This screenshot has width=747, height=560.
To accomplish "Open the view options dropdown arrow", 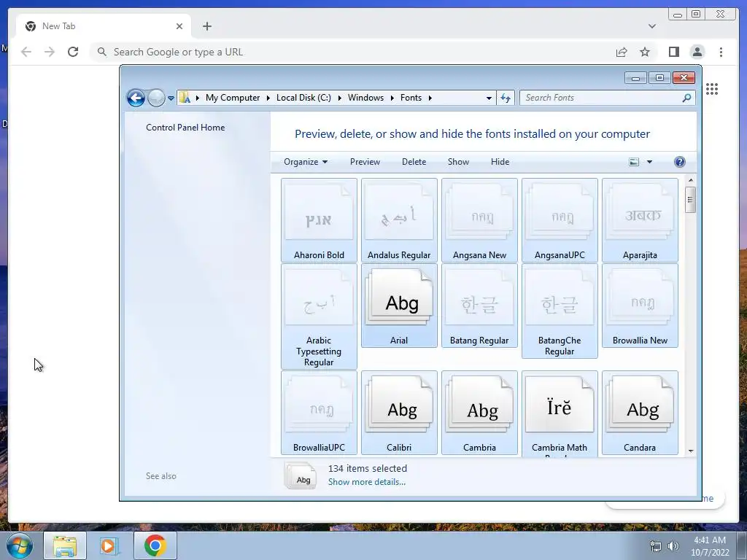I will coord(649,162).
